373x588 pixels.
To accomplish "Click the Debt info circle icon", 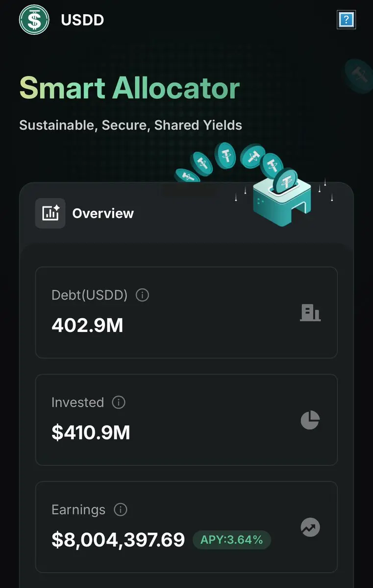I will tap(142, 295).
